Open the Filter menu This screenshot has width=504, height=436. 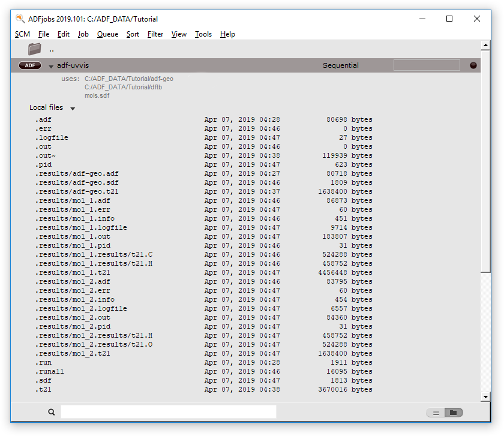click(155, 34)
